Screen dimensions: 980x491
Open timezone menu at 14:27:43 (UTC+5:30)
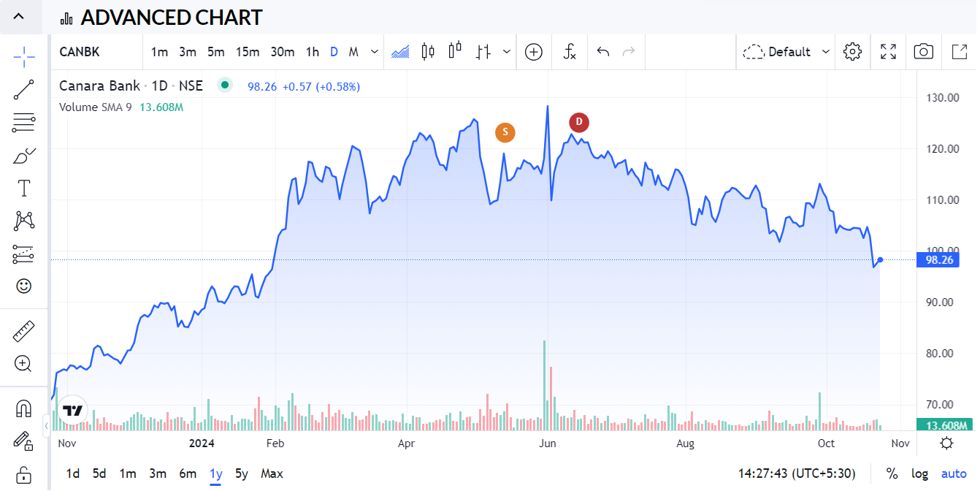796,473
